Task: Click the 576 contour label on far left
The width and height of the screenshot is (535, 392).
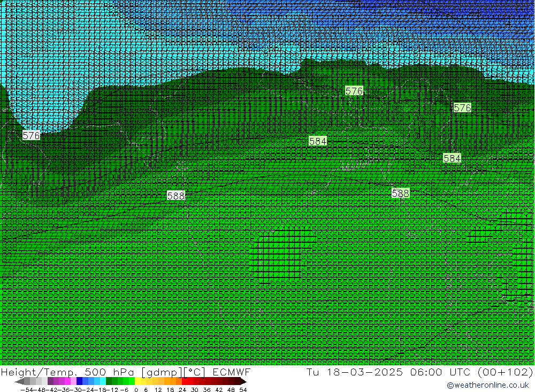Action: [31, 135]
